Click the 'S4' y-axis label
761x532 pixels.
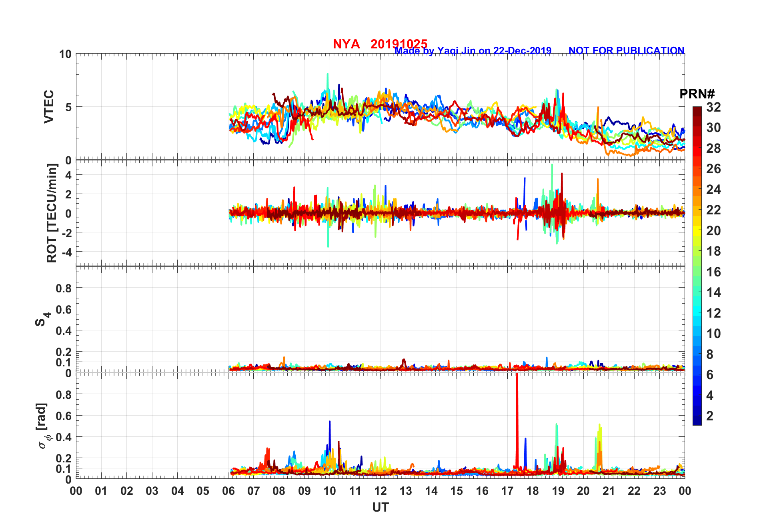43,319
